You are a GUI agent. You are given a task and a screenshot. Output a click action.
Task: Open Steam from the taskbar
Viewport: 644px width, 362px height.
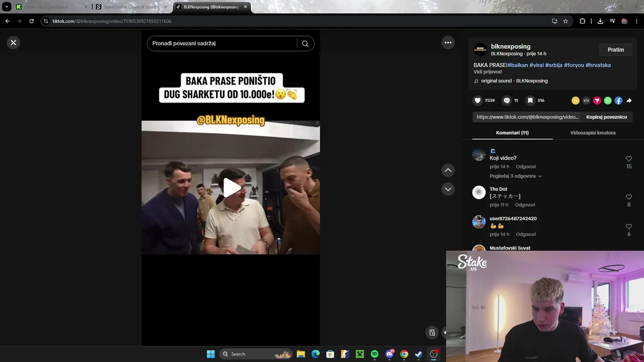pyautogui.click(x=419, y=354)
